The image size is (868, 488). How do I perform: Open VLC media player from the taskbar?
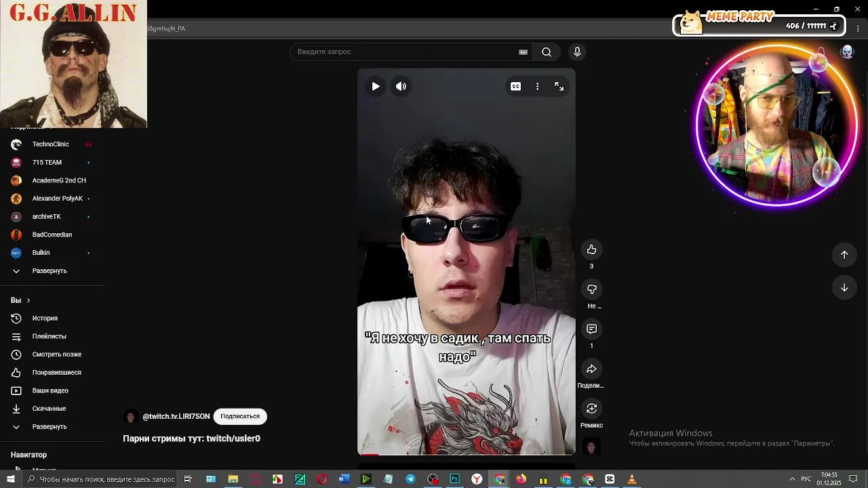pos(632,479)
